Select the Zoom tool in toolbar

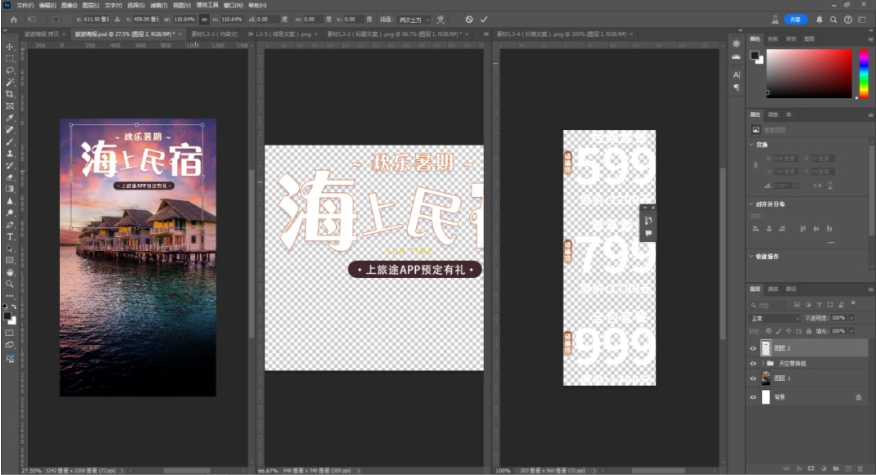point(10,283)
